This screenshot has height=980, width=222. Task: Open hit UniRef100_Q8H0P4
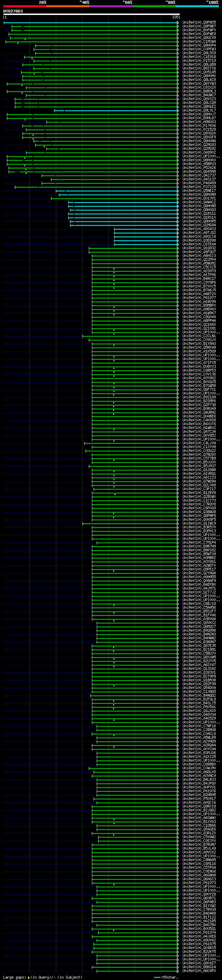tap(199, 45)
